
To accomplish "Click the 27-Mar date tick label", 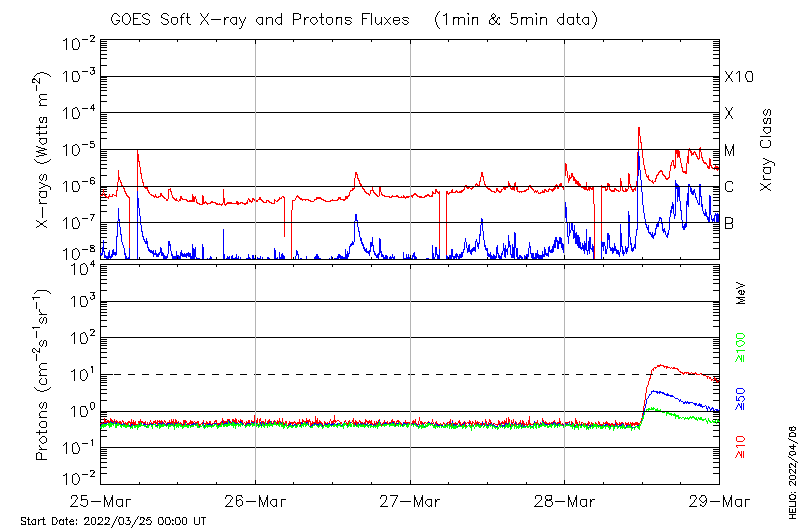I will point(410,500).
